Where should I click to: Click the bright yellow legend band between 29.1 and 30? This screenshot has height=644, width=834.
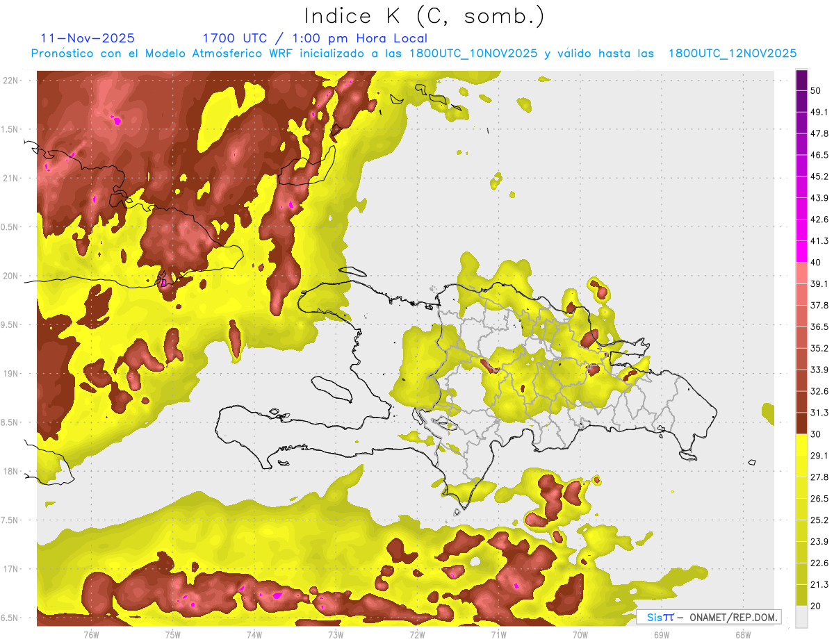(801, 445)
